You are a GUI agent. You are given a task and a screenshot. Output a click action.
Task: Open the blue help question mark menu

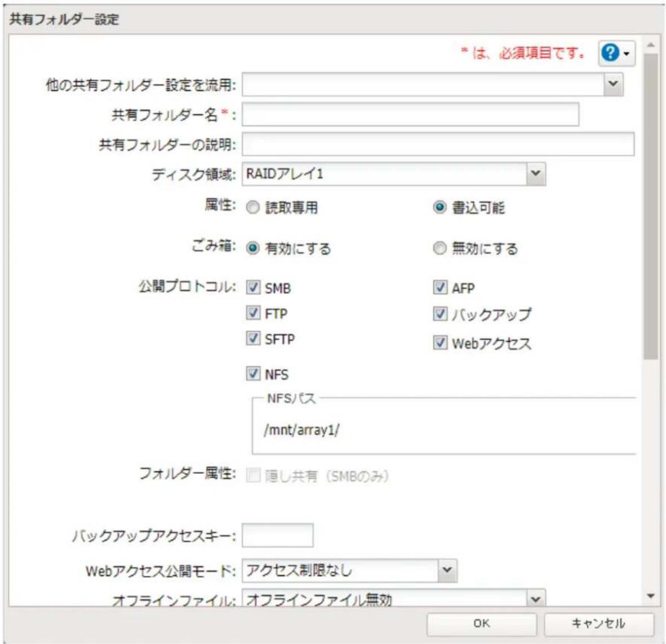[x=616, y=53]
